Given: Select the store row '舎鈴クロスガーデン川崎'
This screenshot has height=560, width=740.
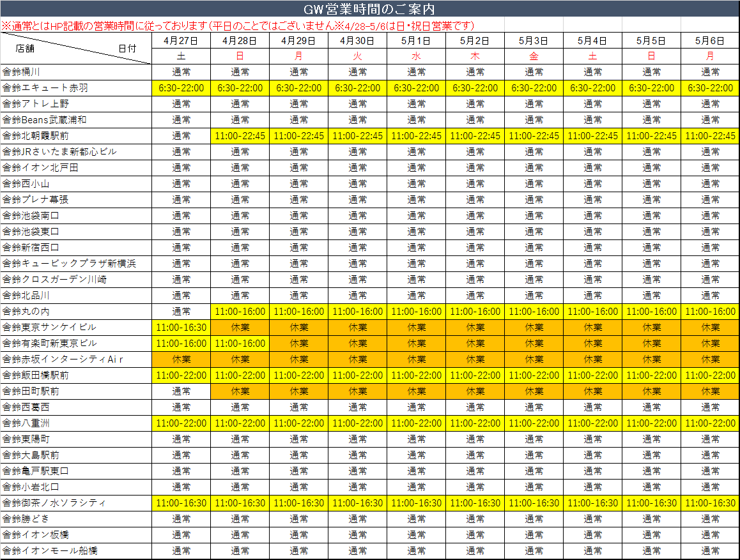Looking at the screenshot, I should pyautogui.click(x=370, y=280).
